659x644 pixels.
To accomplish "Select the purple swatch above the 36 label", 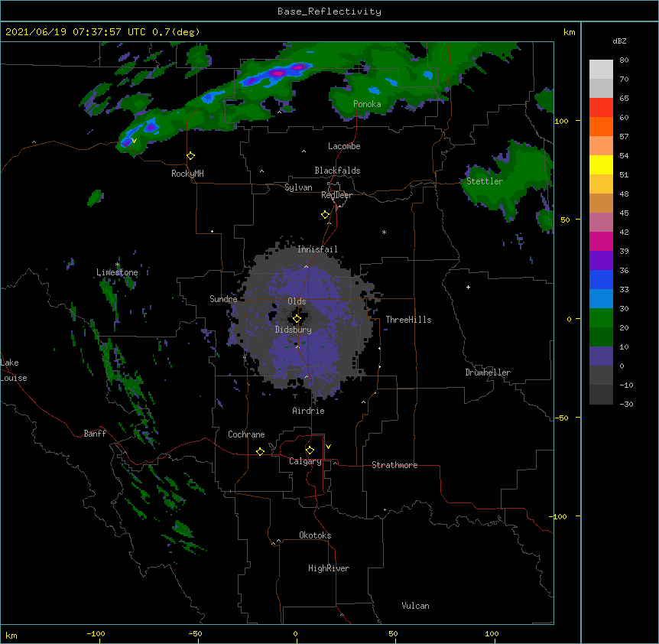I will 601,261.
